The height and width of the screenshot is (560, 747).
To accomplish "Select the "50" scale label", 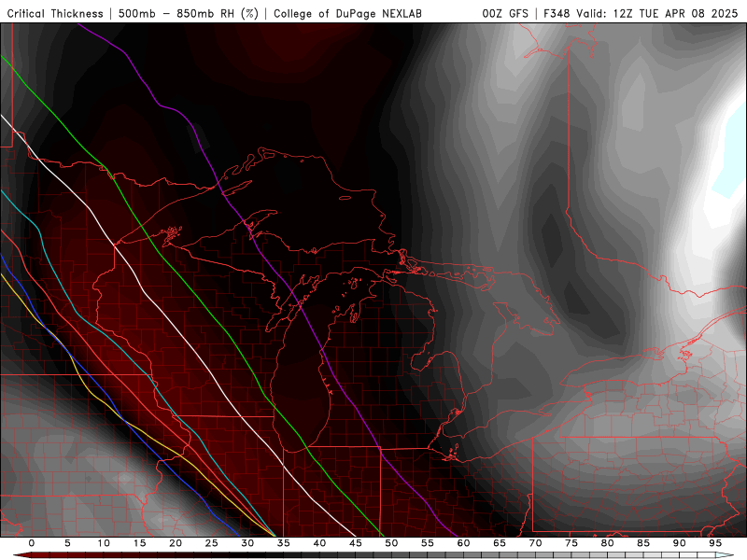I will point(391,543).
